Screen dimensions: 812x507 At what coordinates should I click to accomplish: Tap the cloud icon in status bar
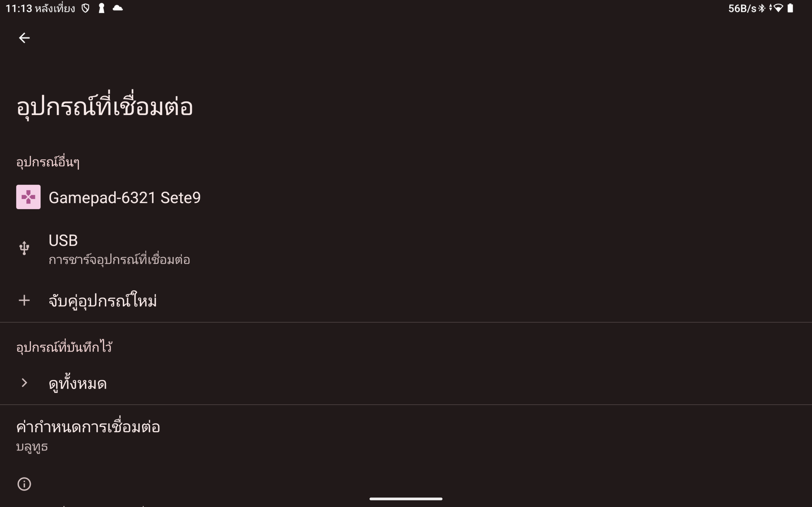tap(118, 8)
